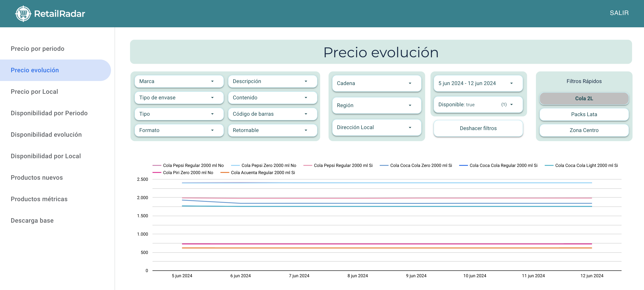The width and height of the screenshot is (644, 290).
Task: Go to Precio por Local
Action: point(34,92)
